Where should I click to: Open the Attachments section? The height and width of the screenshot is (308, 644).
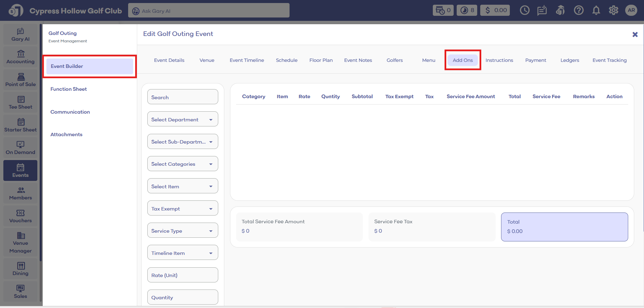coord(66,134)
